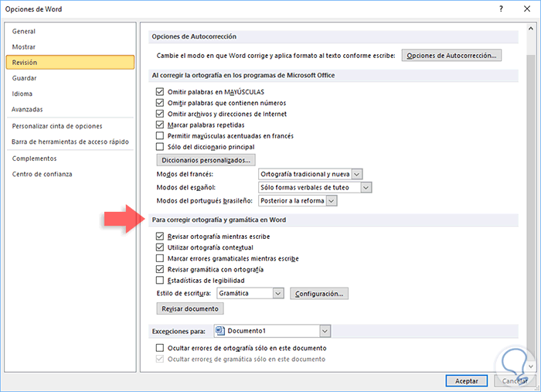Click the help question mark icon
This screenshot has height=392, width=541.
point(501,9)
